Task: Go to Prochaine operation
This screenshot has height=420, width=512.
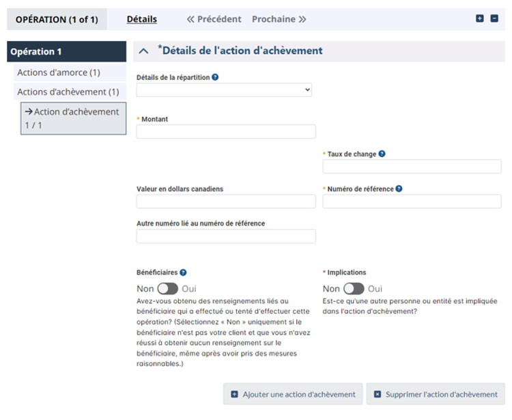Action: [x=279, y=19]
